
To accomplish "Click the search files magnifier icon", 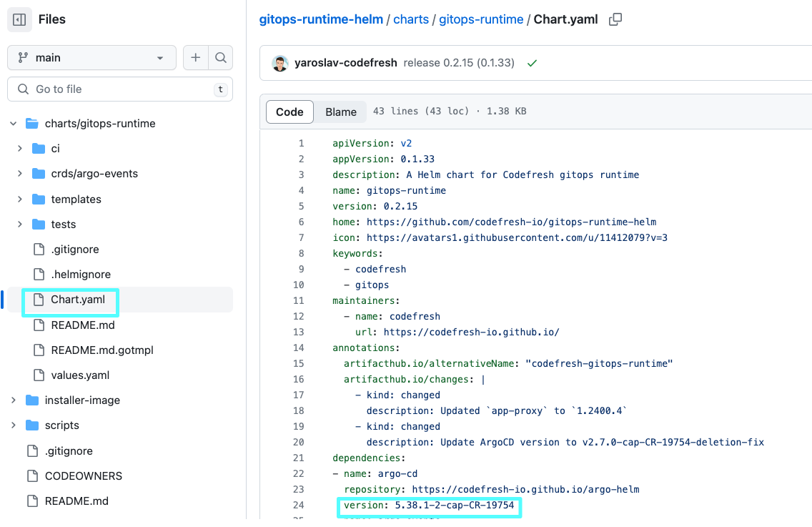I will [221, 58].
